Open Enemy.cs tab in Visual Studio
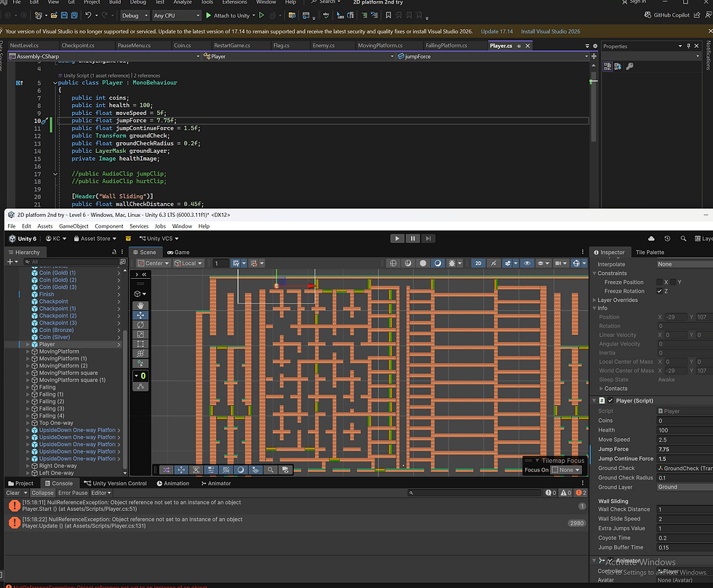This screenshot has height=588, width=713. click(x=323, y=45)
